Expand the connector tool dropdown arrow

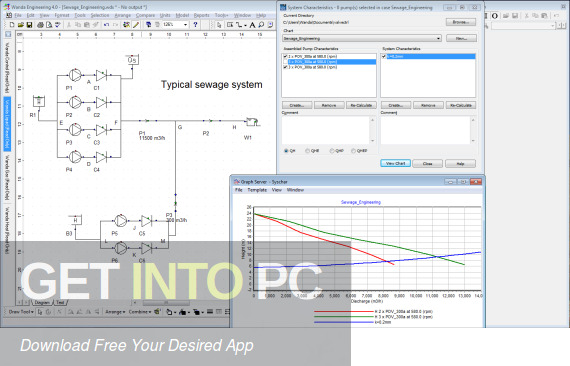point(245,25)
